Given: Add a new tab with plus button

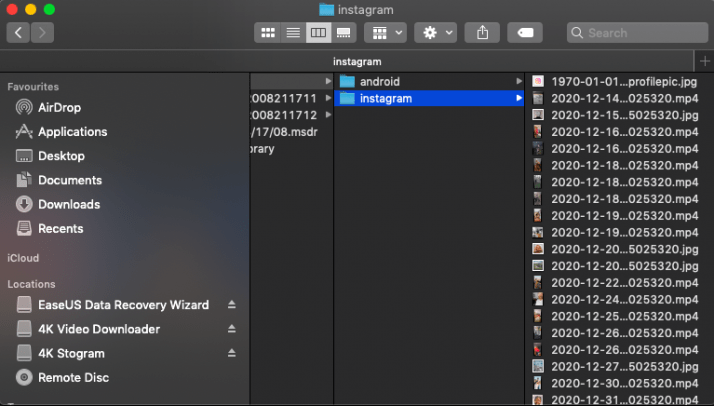Looking at the screenshot, I should tap(704, 62).
